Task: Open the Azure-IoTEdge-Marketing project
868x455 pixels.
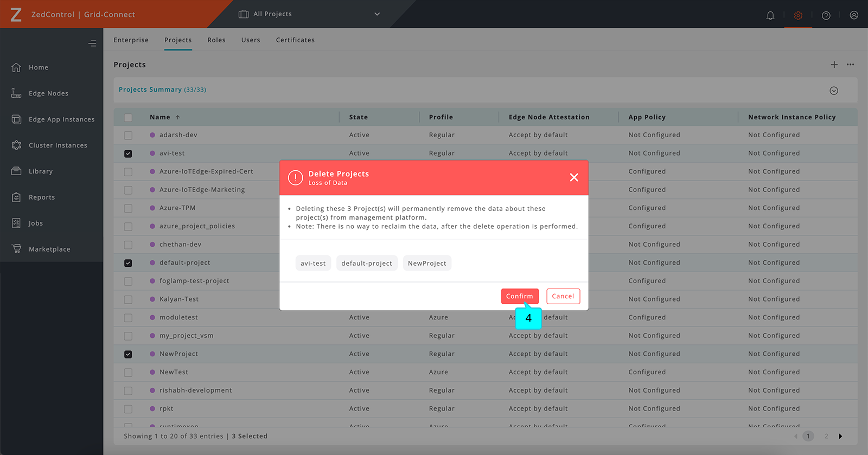Action: 202,190
